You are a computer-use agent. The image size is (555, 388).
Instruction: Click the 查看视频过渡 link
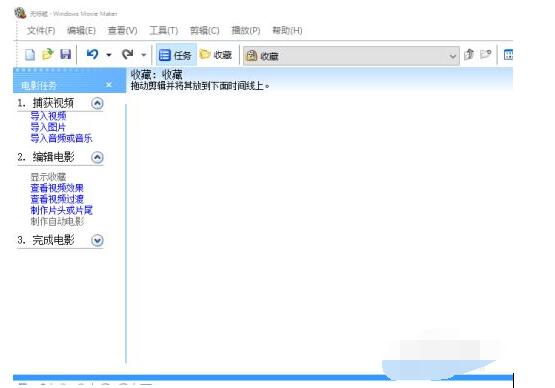pyautogui.click(x=57, y=199)
